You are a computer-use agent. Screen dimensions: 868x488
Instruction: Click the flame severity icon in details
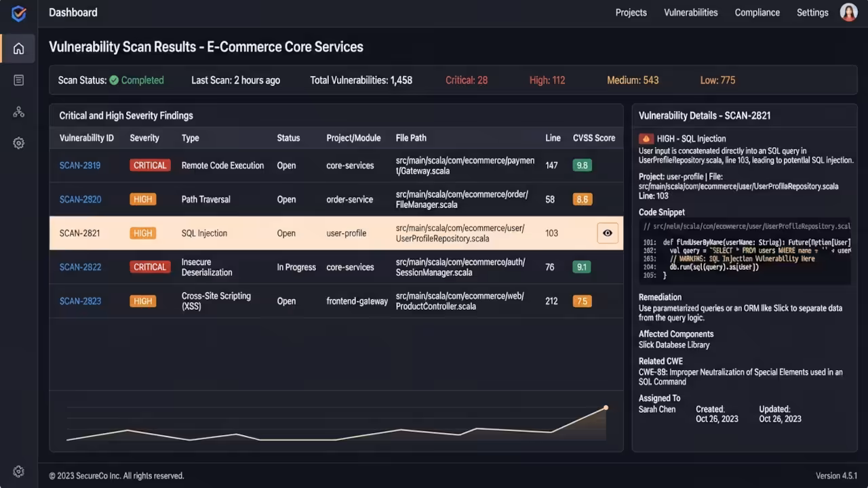646,138
